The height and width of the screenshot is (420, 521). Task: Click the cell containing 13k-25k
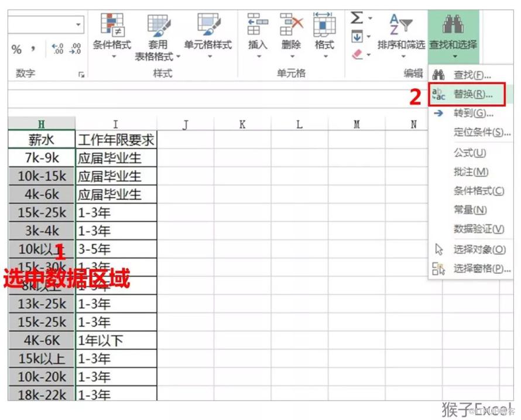click(42, 304)
